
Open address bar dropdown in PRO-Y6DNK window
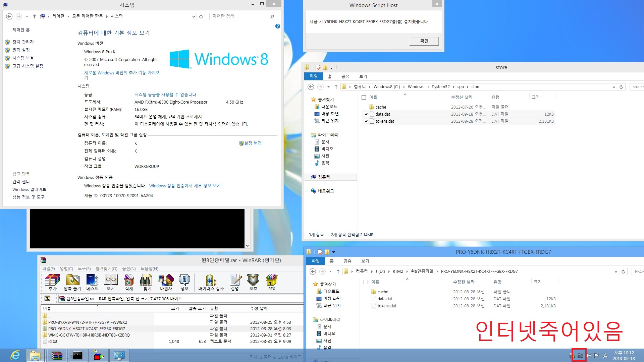[616, 271]
